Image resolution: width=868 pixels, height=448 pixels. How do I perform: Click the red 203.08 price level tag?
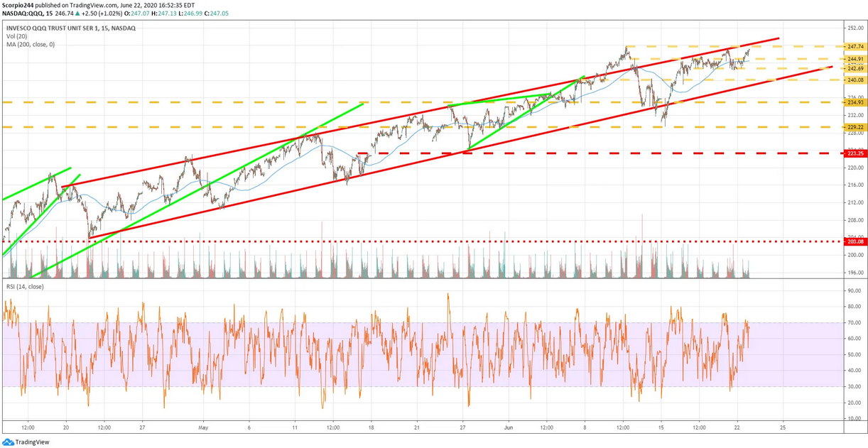854,241
